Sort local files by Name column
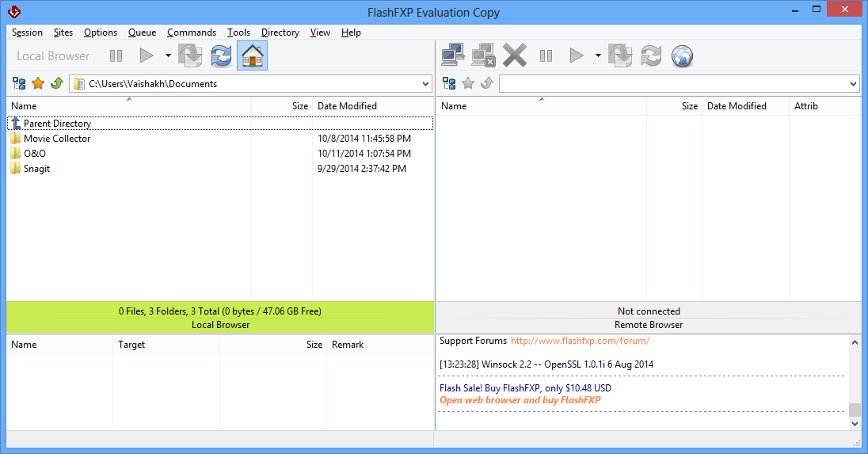 coord(129,105)
